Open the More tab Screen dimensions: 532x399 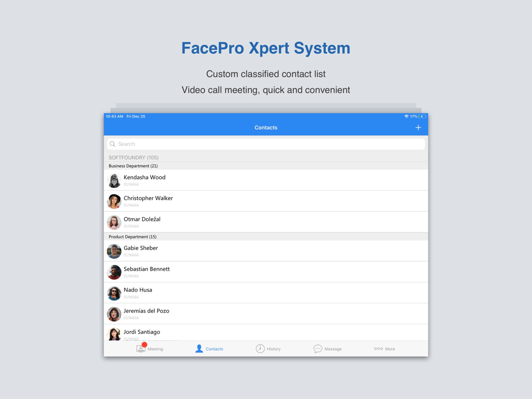(385, 348)
